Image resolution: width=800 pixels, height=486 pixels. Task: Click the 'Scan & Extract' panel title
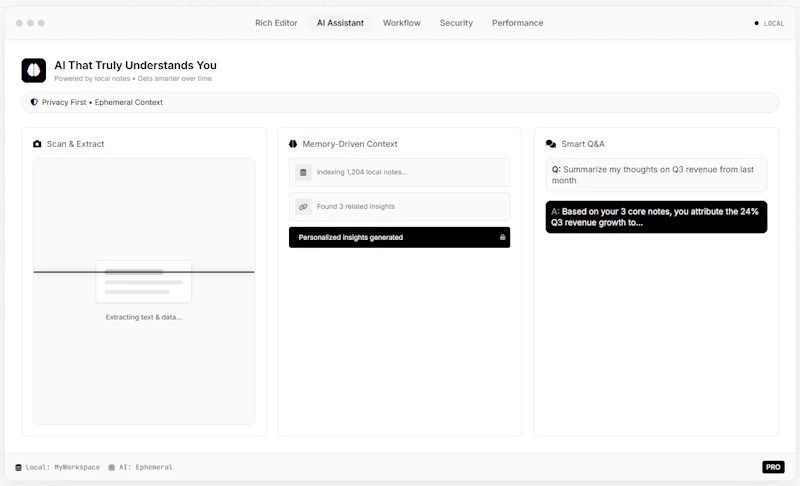[76, 144]
